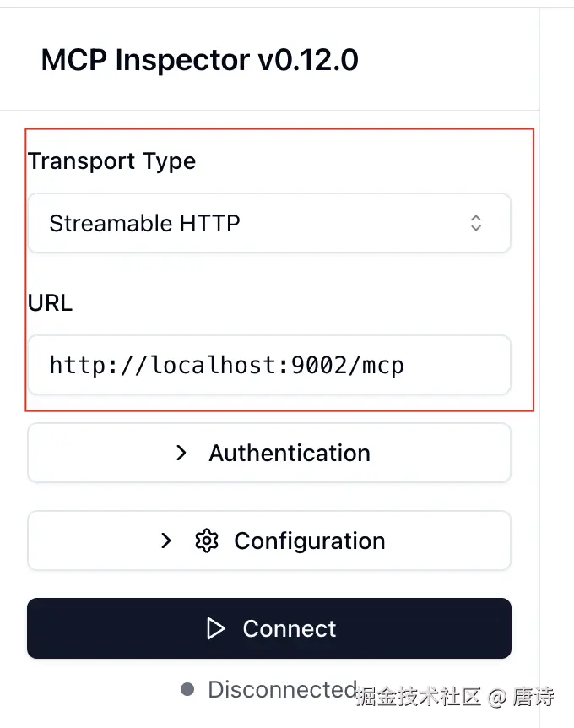
Task: Click the Transport Type label
Action: click(x=111, y=161)
